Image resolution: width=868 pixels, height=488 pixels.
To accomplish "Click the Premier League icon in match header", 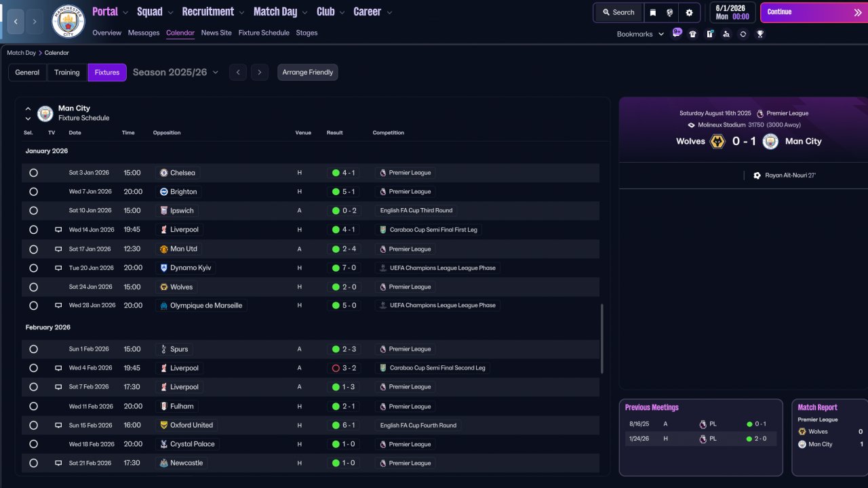I will pyautogui.click(x=759, y=113).
